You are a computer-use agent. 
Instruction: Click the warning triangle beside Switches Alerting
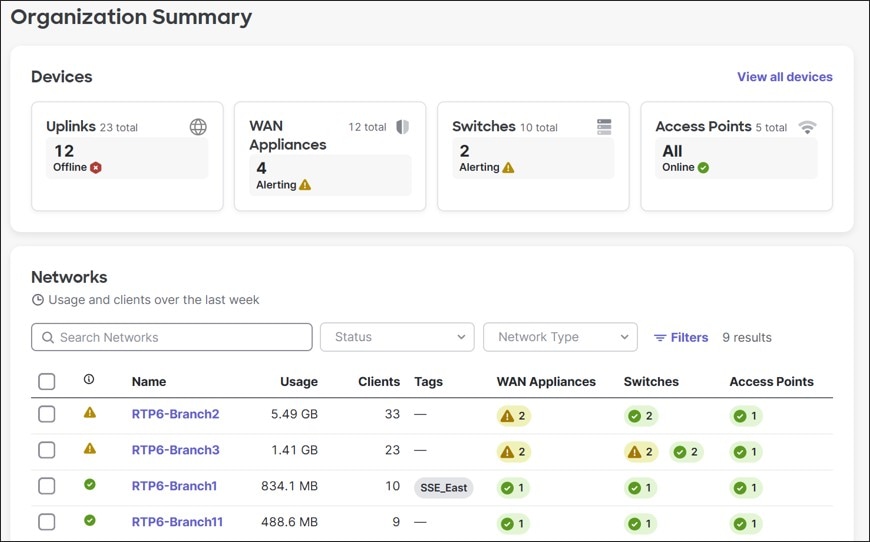508,168
